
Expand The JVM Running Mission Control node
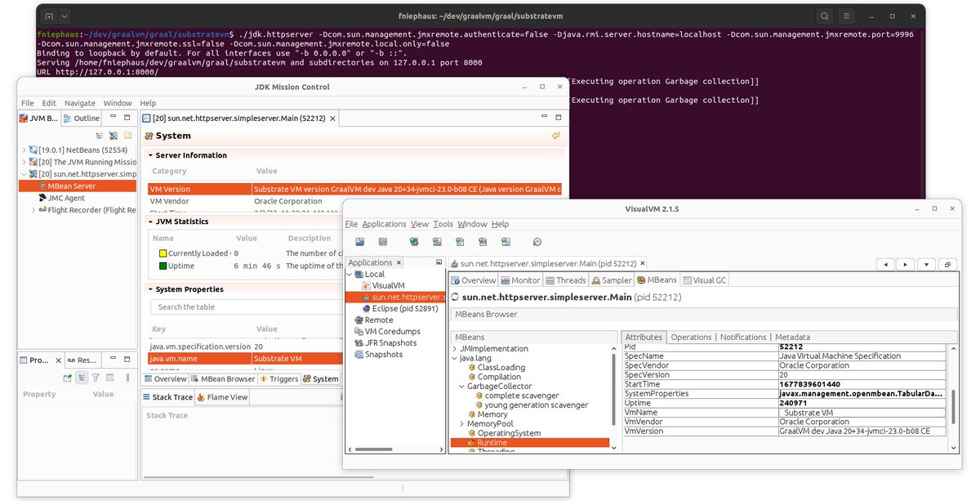[24, 162]
